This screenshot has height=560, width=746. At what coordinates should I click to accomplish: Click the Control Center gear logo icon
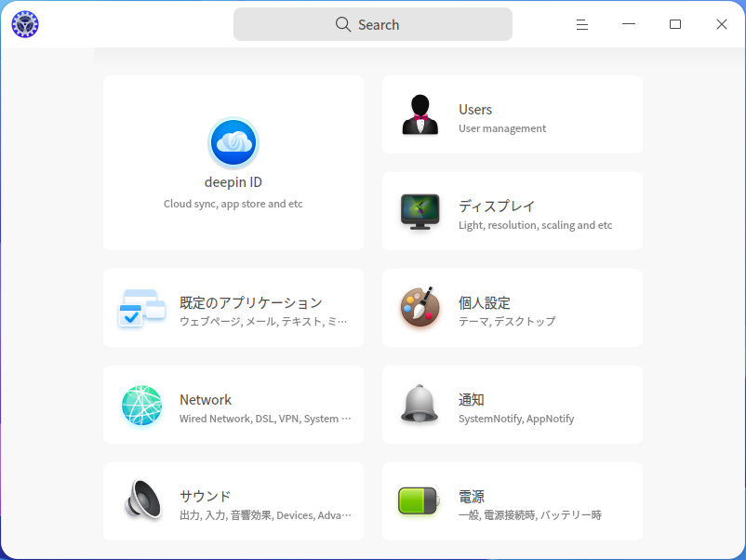25,24
